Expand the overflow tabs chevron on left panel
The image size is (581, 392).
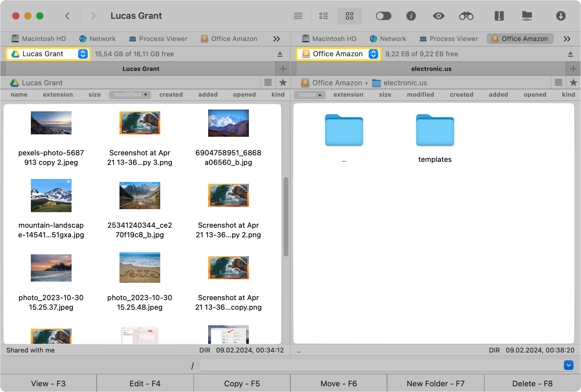[276, 39]
